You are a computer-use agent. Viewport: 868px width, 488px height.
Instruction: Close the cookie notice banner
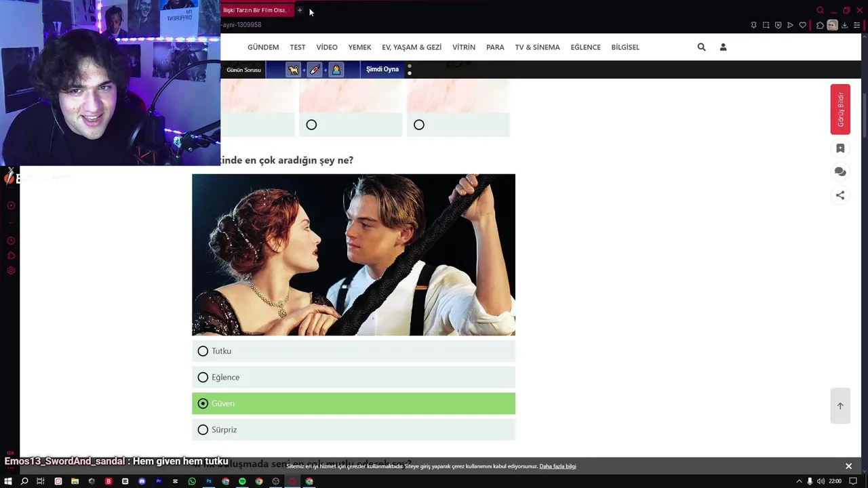(x=848, y=466)
